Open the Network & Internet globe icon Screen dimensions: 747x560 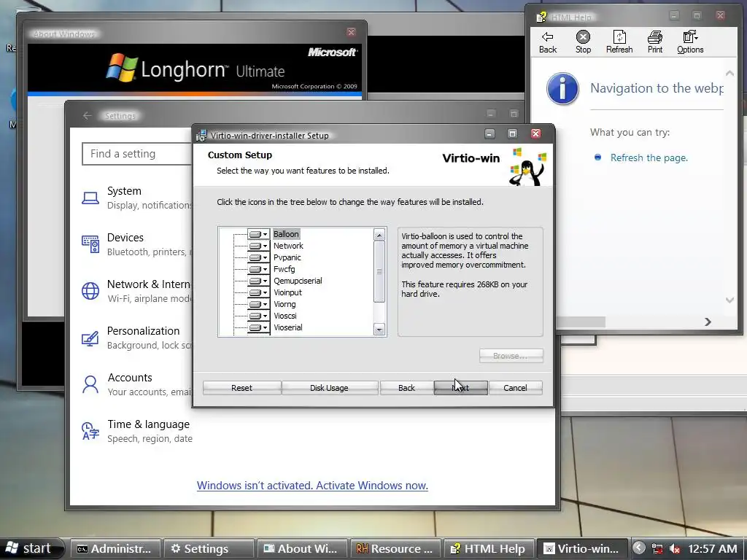click(90, 290)
